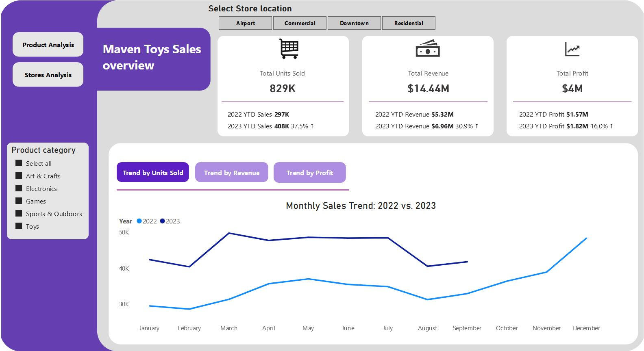This screenshot has height=351, width=644.
Task: Enable the Games category checkbox
Action: click(19, 201)
